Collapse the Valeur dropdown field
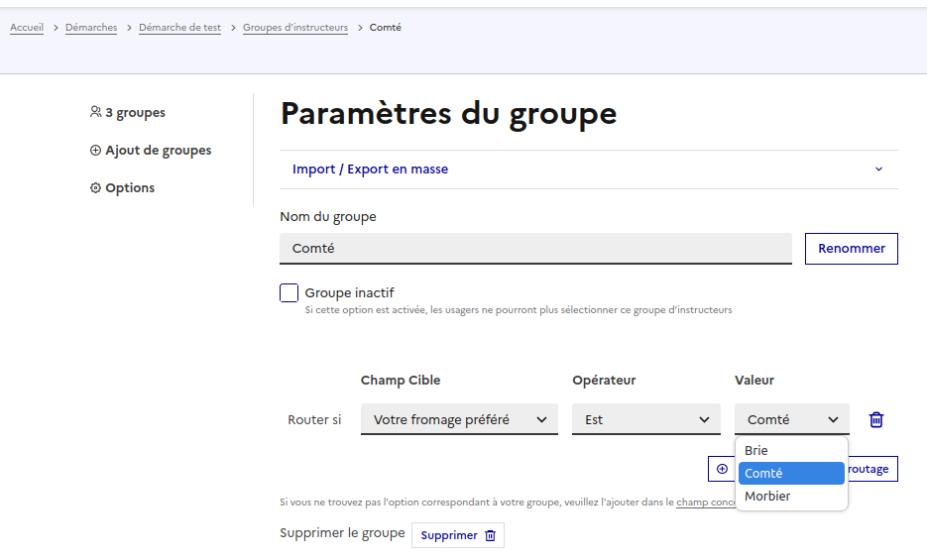The height and width of the screenshot is (560, 927). [791, 419]
